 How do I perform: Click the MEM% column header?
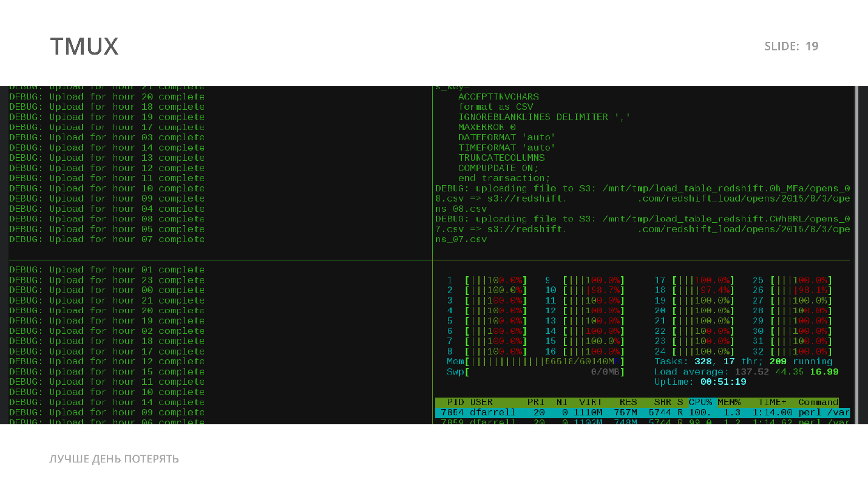point(729,402)
